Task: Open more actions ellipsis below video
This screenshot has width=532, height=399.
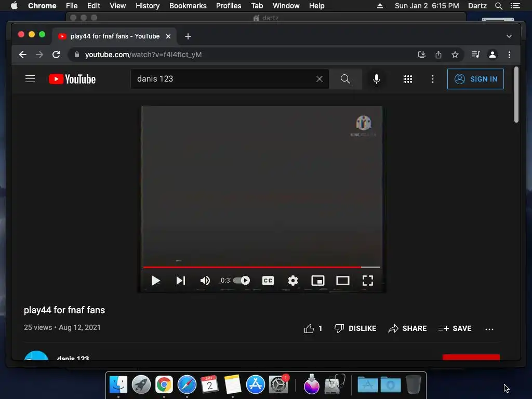Action: coord(489,329)
